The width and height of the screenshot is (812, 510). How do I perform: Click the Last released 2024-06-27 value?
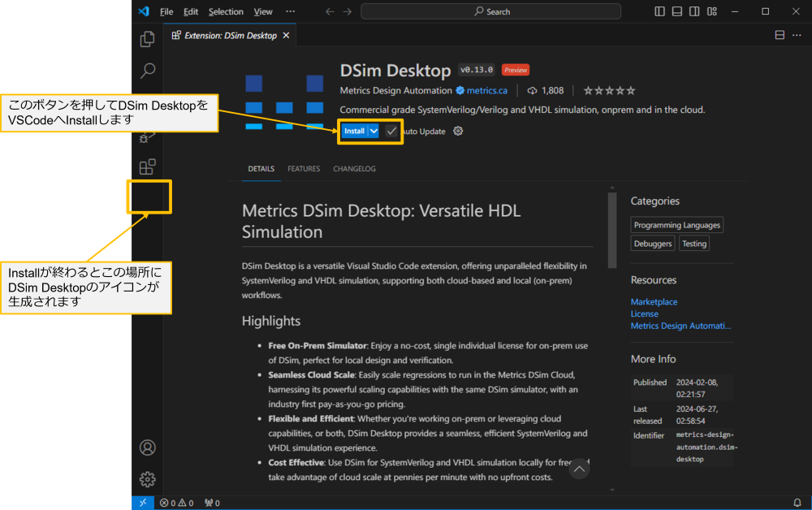click(697, 415)
